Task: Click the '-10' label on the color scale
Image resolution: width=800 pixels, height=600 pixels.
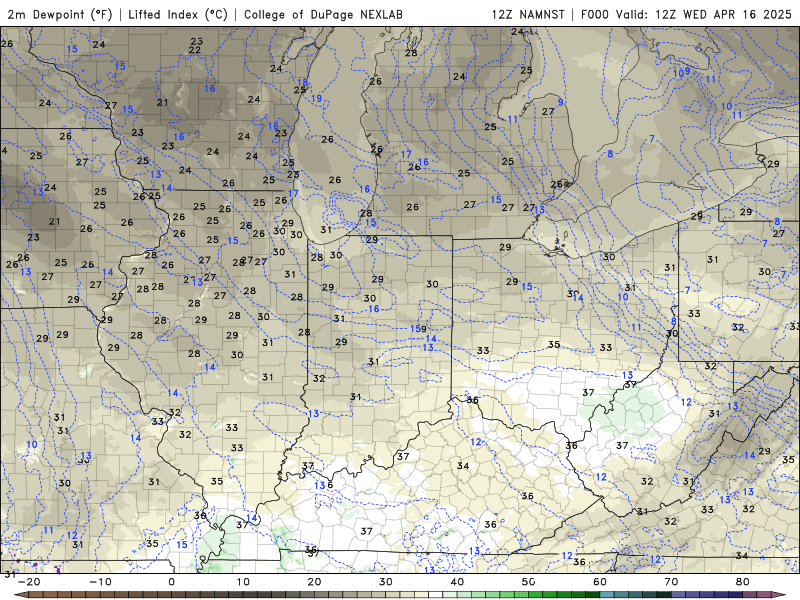Action: [x=100, y=582]
